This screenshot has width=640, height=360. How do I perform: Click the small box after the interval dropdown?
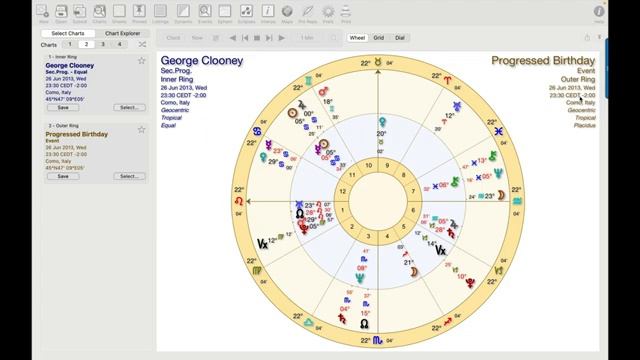tap(333, 38)
